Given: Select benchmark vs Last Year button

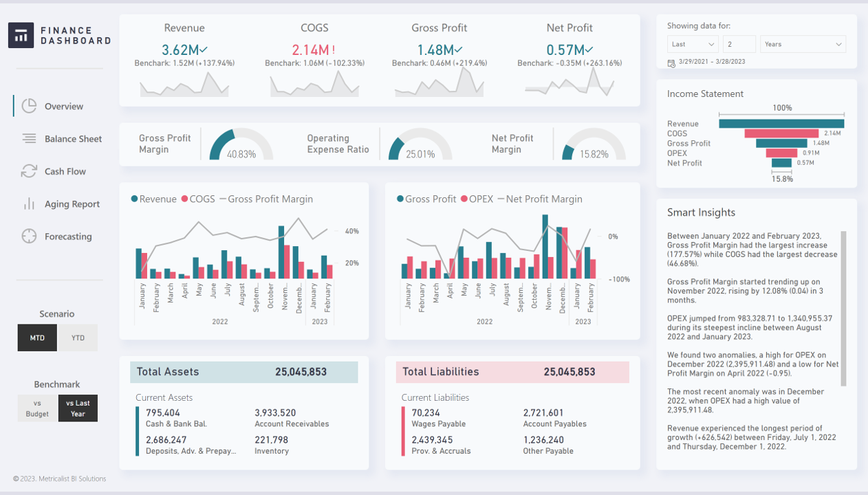Looking at the screenshot, I should 78,408.
